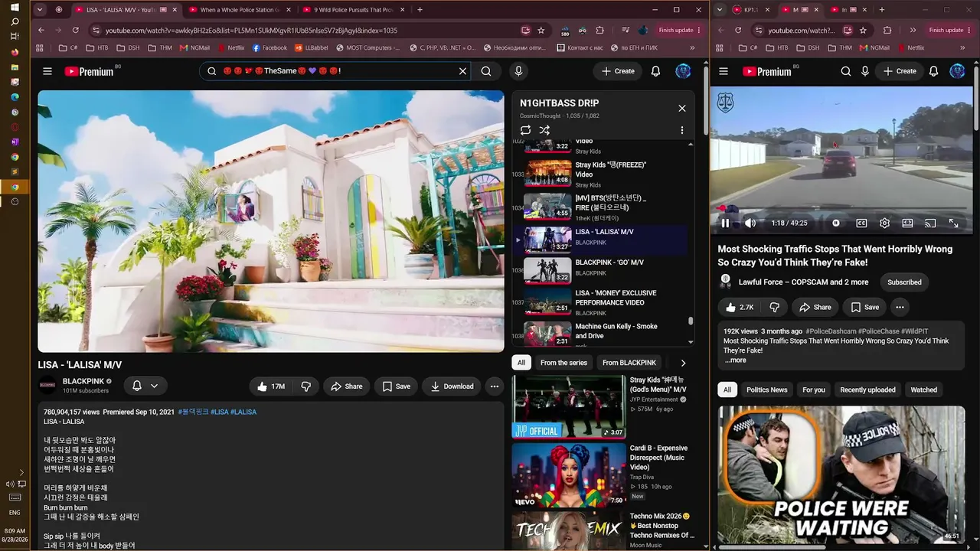Open the BLACKPINK channel name link

coord(83,381)
